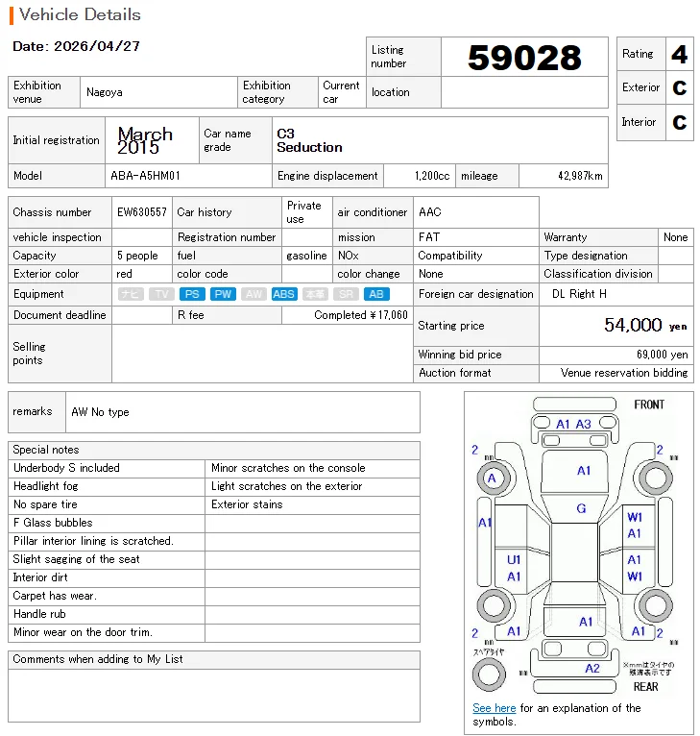Click the C3 Seduction car name
Image resolution: width=700 pixels, height=736 pixels.
[309, 140]
